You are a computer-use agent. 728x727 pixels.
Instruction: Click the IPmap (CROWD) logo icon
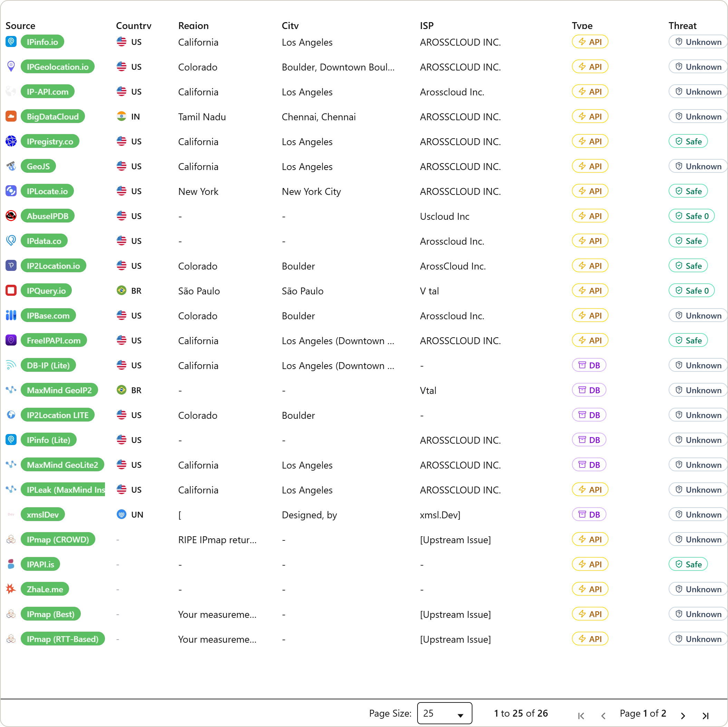tap(11, 540)
